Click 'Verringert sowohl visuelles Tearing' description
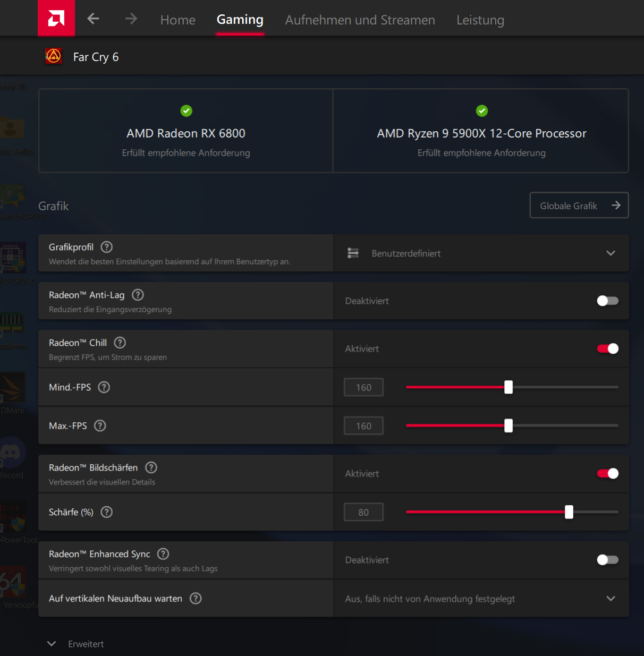 (x=133, y=568)
